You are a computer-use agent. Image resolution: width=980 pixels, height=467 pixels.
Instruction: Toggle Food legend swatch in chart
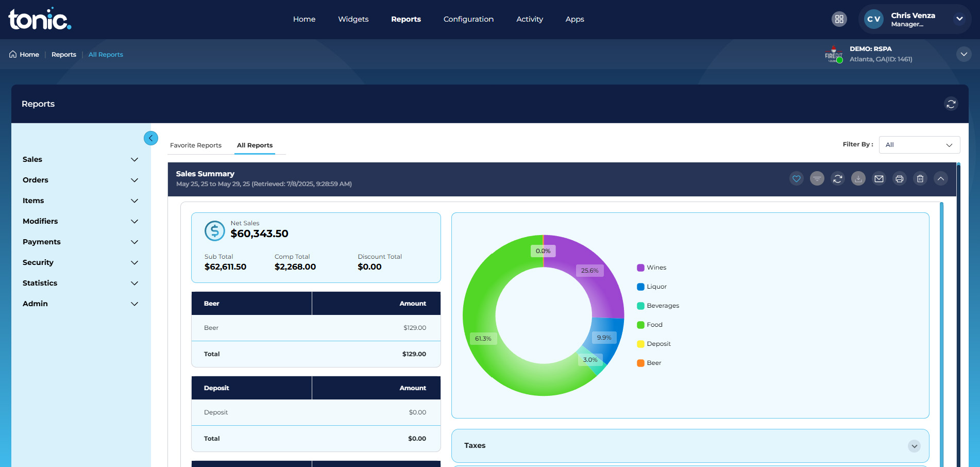pyautogui.click(x=640, y=325)
